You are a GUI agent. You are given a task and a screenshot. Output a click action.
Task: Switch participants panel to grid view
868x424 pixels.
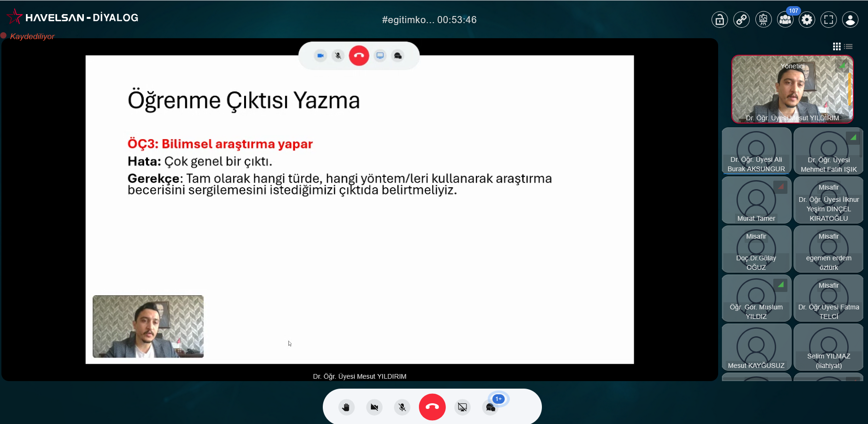point(836,46)
